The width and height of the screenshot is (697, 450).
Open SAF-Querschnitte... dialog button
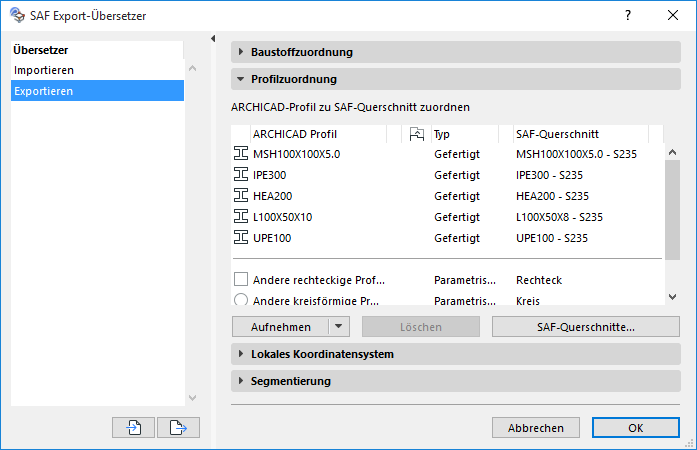click(x=585, y=327)
